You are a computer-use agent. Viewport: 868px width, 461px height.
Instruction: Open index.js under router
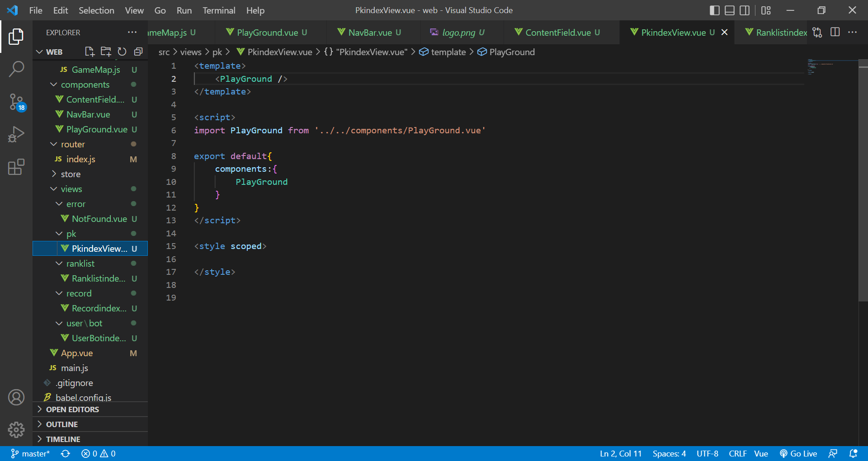[90, 159]
